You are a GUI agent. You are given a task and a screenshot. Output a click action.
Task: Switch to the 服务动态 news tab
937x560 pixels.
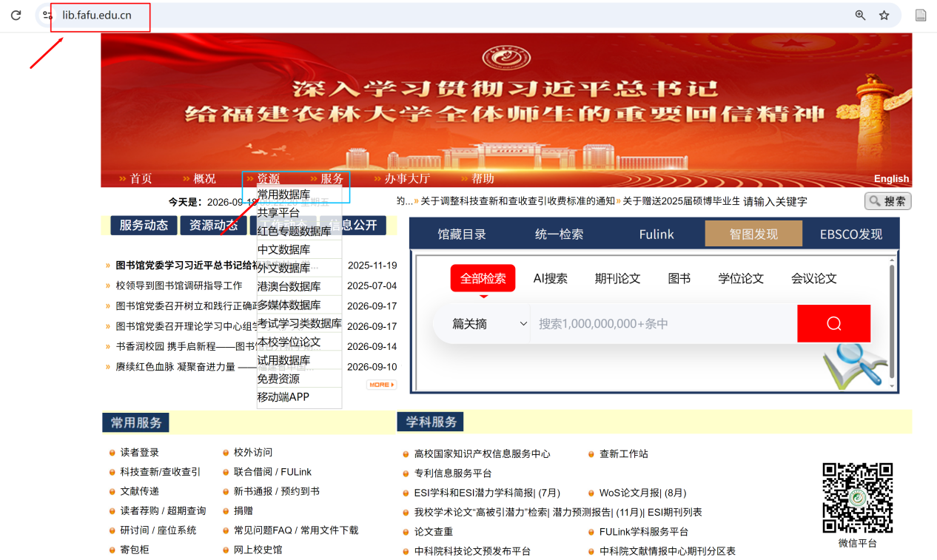pyautogui.click(x=144, y=226)
